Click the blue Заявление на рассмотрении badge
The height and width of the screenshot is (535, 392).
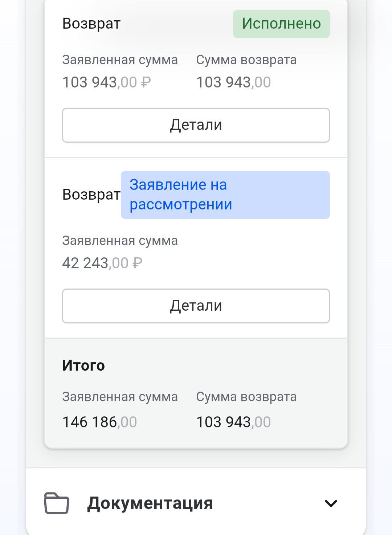click(x=225, y=195)
